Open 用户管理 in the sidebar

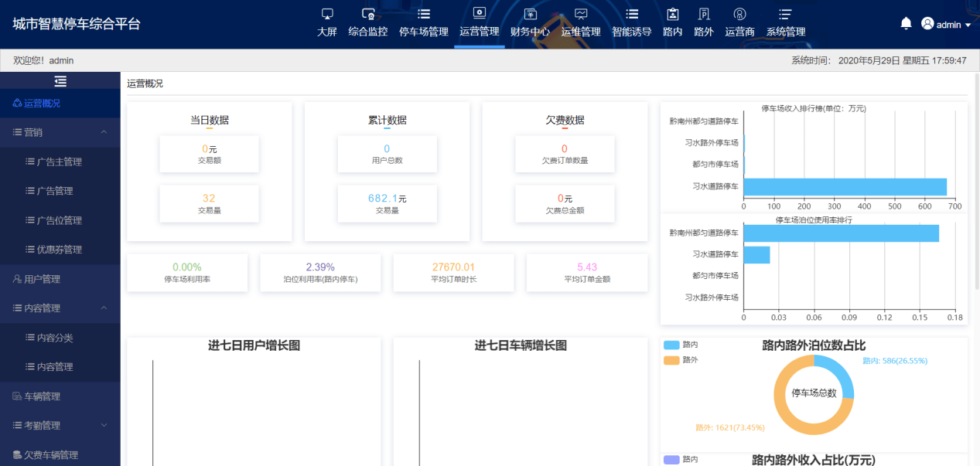click(60, 279)
